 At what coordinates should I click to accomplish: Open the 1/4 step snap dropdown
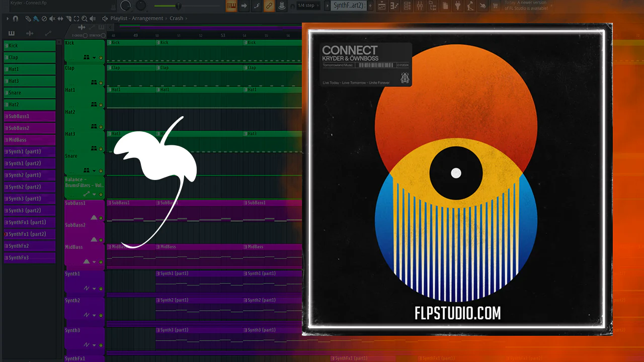click(x=308, y=6)
